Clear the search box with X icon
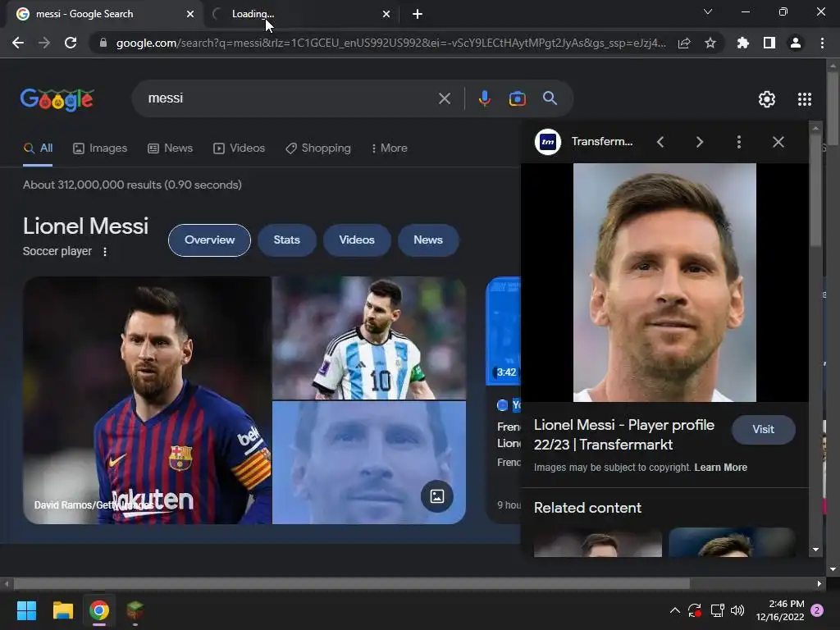Image resolution: width=840 pixels, height=630 pixels. 445,98
